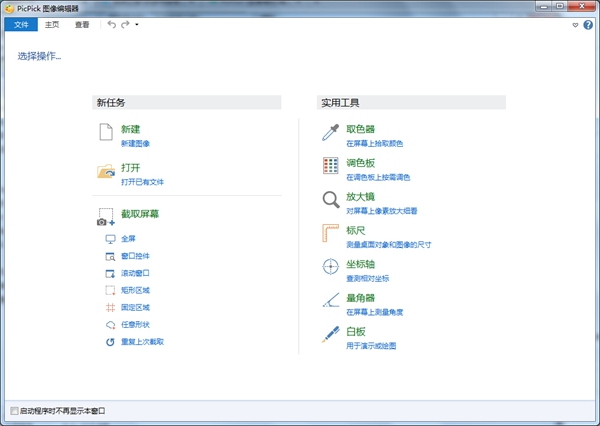Open the protractor angle icon
600x426 pixels.
330,301
